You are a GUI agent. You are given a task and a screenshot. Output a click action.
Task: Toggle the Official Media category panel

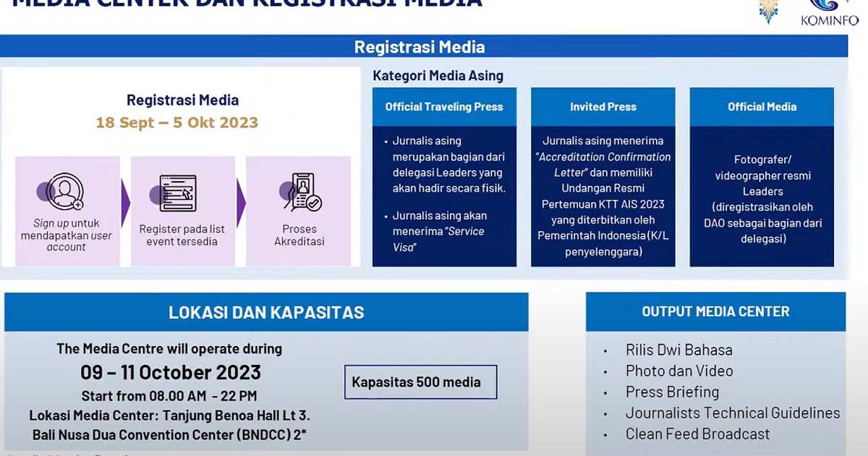tap(762, 106)
